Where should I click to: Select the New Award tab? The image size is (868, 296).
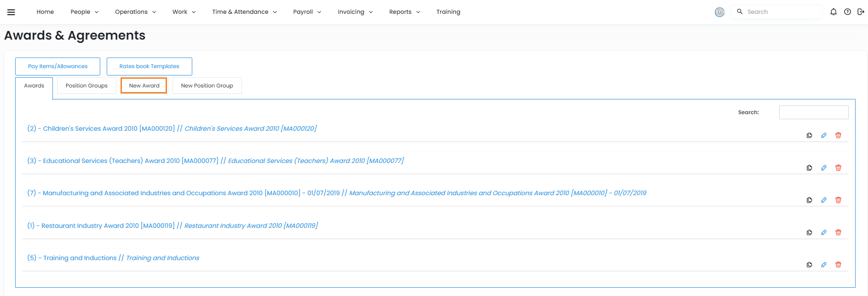tap(144, 86)
